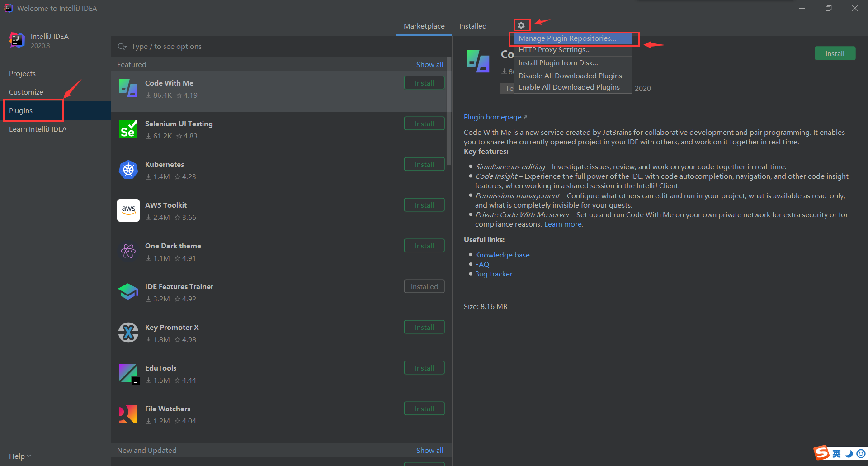
Task: Click the Key Promoter X plugin icon
Action: 128,333
